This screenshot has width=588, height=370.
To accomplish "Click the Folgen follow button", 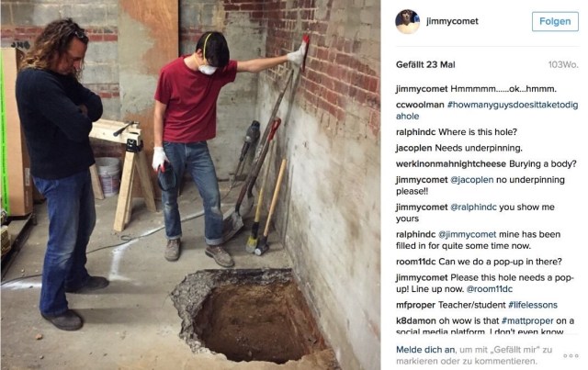I will (x=555, y=21).
